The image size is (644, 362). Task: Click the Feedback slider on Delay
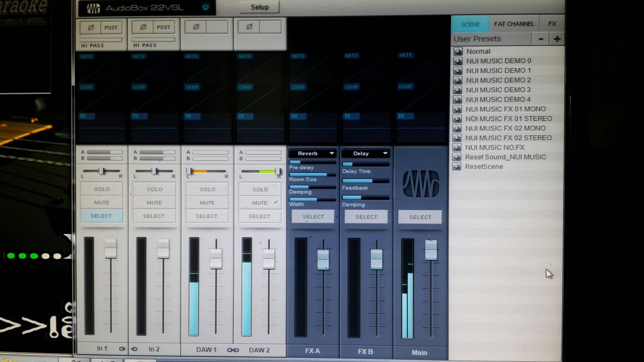366,181
